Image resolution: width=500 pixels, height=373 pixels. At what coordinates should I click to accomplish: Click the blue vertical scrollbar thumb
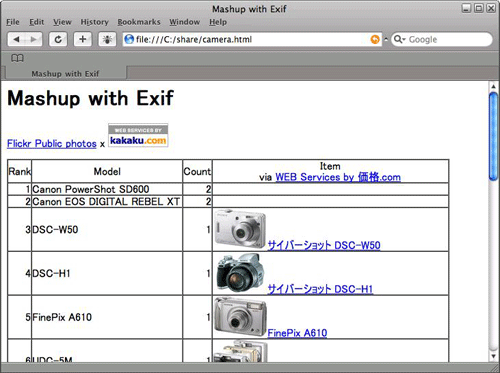click(x=494, y=137)
